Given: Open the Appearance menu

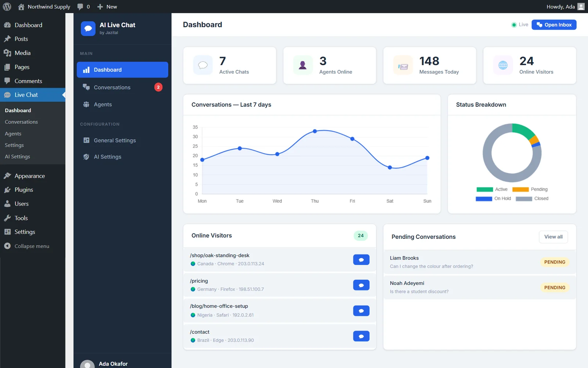Looking at the screenshot, I should [33, 176].
